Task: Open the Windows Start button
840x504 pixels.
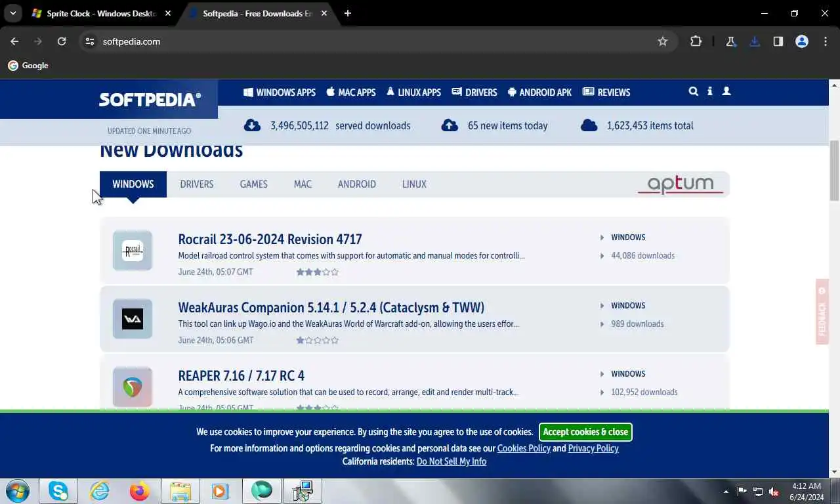Action: (x=17, y=491)
